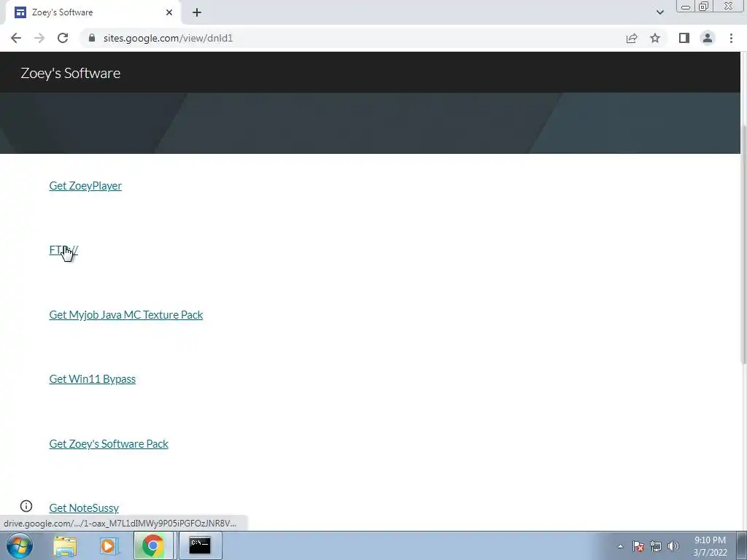This screenshot has height=560, width=747.
Task: Reload the current page
Action: point(63,38)
